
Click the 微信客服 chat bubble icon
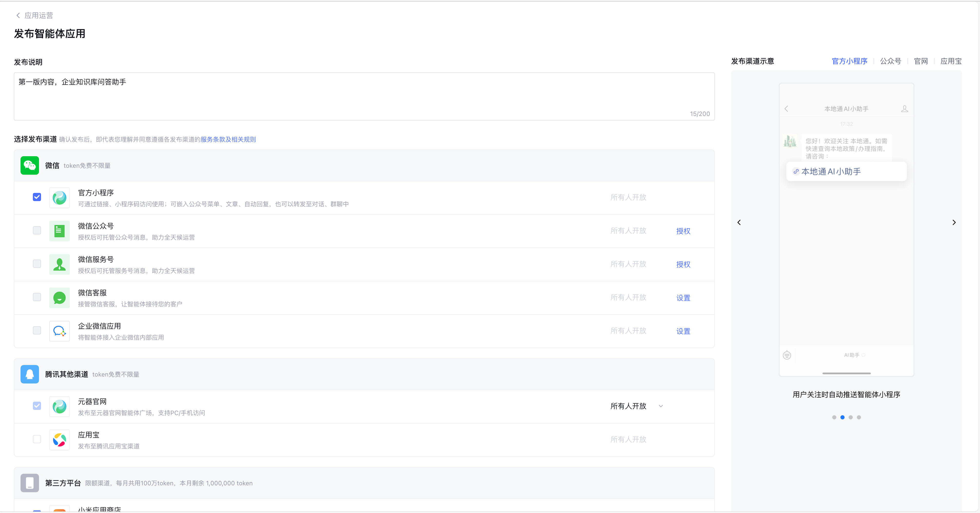click(x=59, y=298)
